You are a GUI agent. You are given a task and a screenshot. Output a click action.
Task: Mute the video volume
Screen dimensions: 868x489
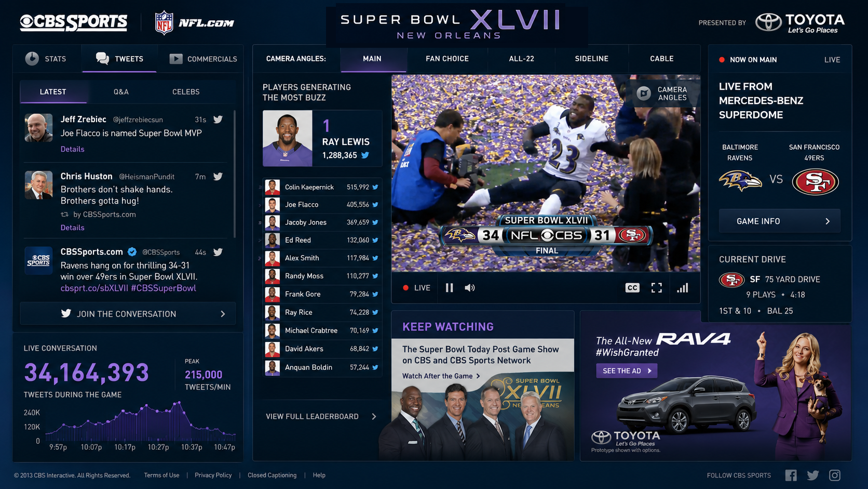[x=470, y=288]
